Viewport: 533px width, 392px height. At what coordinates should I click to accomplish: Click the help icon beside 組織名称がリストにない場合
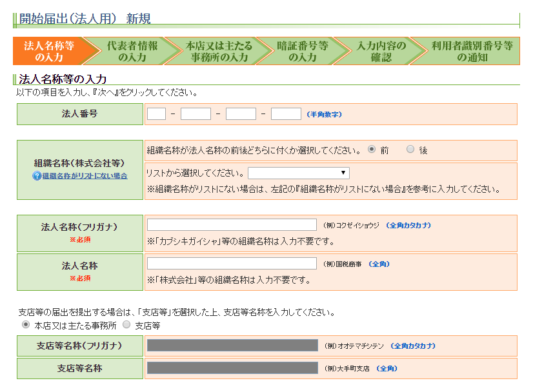coord(37,176)
